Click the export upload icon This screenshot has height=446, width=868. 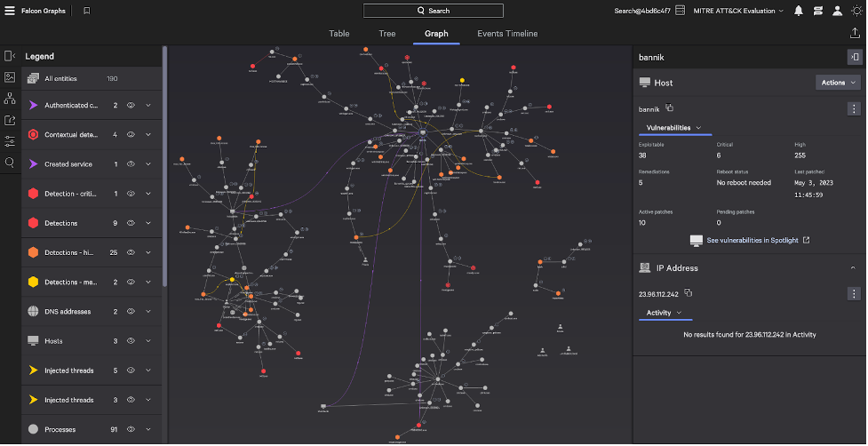[x=855, y=34]
